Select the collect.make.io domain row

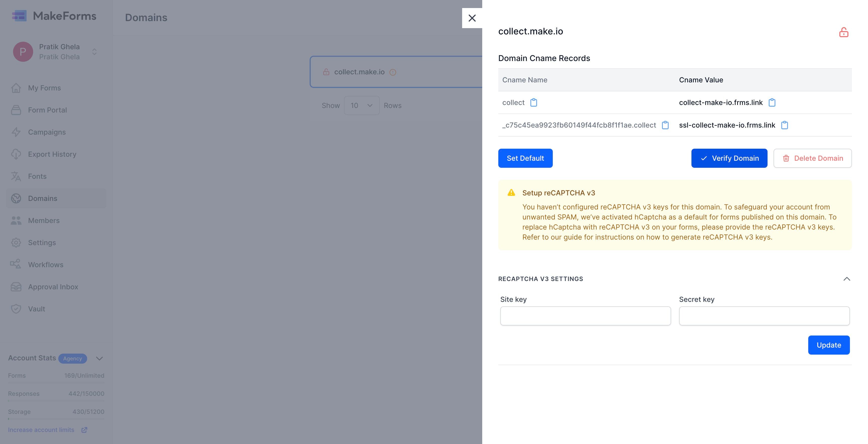click(396, 72)
